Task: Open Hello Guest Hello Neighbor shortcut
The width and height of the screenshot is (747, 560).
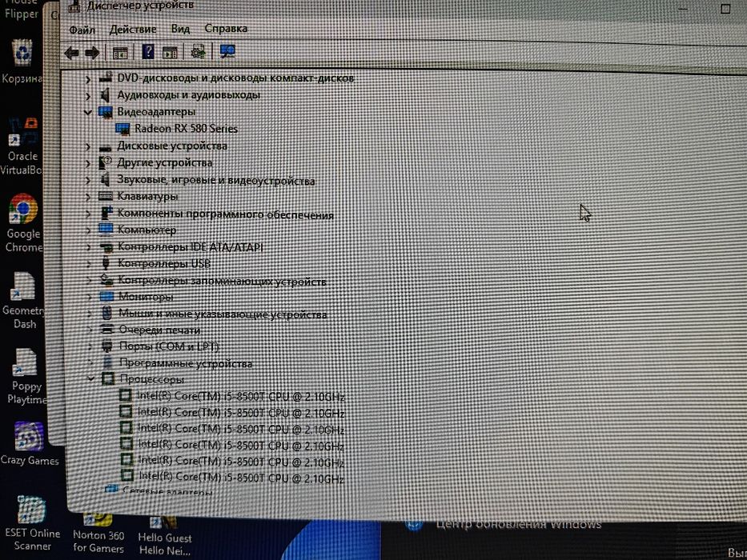Action: [164, 536]
